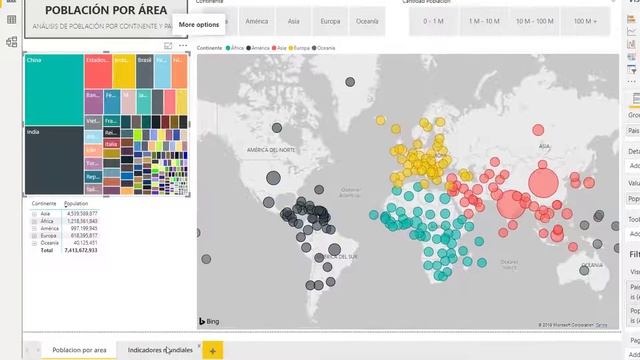Select the 7,413,672,933 total value
The image size is (640, 360).
click(81, 251)
